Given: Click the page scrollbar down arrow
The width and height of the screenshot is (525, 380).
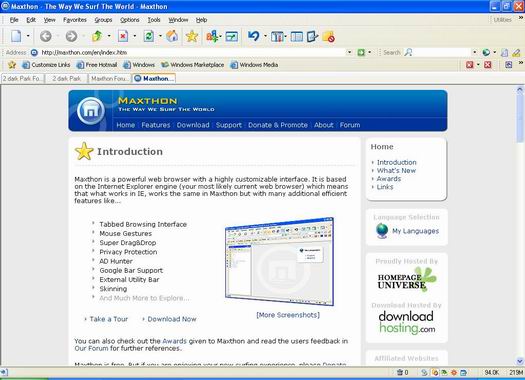Looking at the screenshot, I should point(520,361).
